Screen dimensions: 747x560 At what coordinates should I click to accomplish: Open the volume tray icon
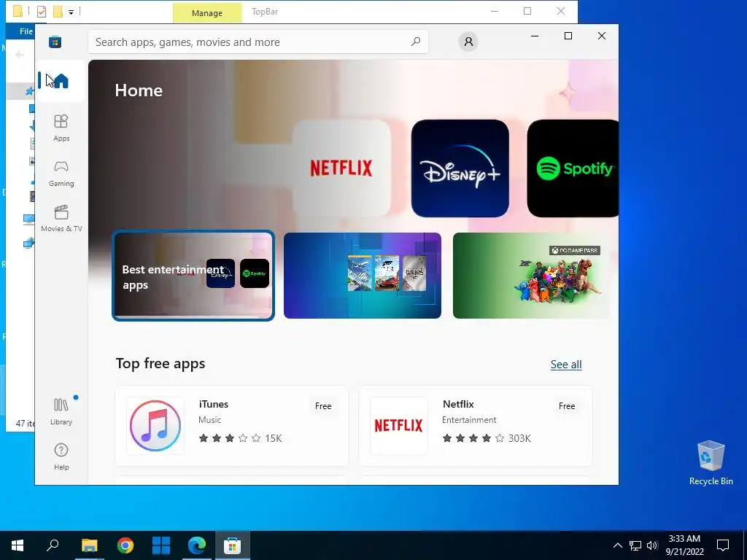pyautogui.click(x=652, y=545)
